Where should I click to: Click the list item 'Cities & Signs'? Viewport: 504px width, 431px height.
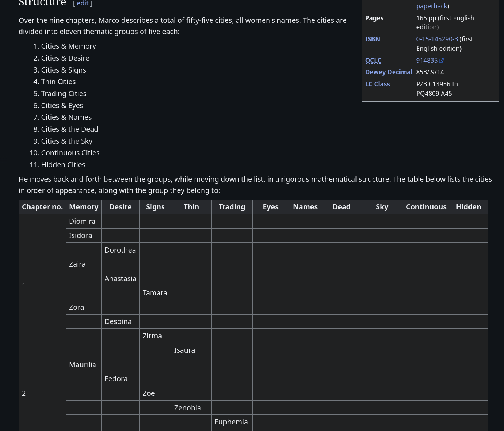point(64,70)
